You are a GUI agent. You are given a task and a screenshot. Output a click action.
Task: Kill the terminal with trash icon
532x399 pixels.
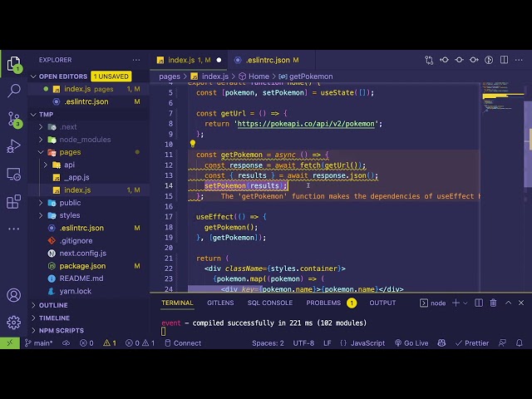[493, 303]
